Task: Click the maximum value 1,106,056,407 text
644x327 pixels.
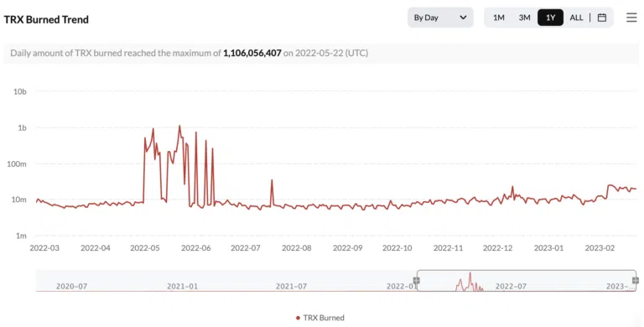Action: click(x=252, y=53)
